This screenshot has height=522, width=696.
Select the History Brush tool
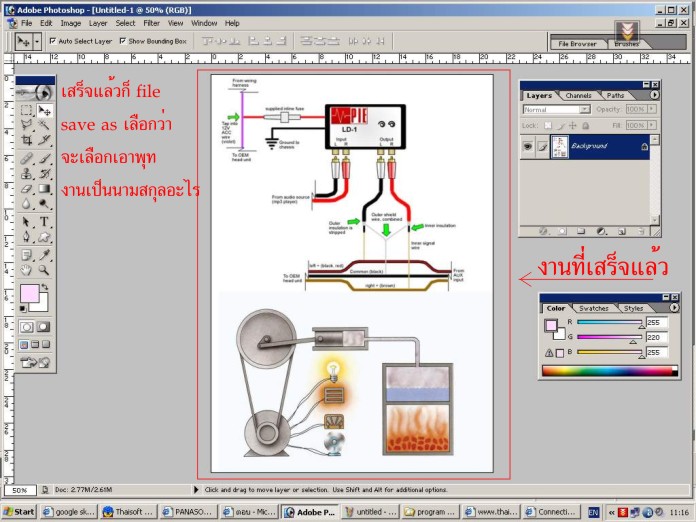44,174
